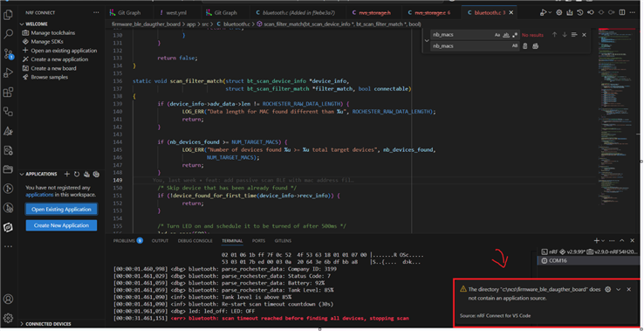Open new terminal launch profile dropdown

pos(603,240)
